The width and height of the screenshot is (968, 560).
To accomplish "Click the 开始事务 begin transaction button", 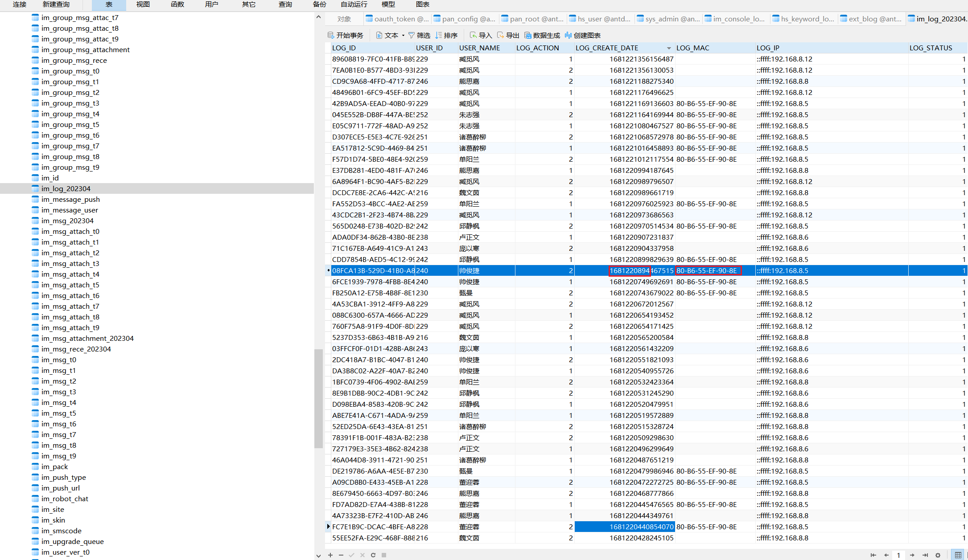I will [x=345, y=35].
